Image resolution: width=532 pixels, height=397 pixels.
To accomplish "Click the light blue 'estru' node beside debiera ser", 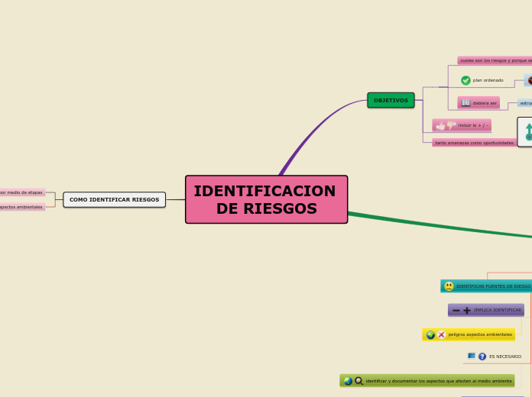I will [525, 103].
